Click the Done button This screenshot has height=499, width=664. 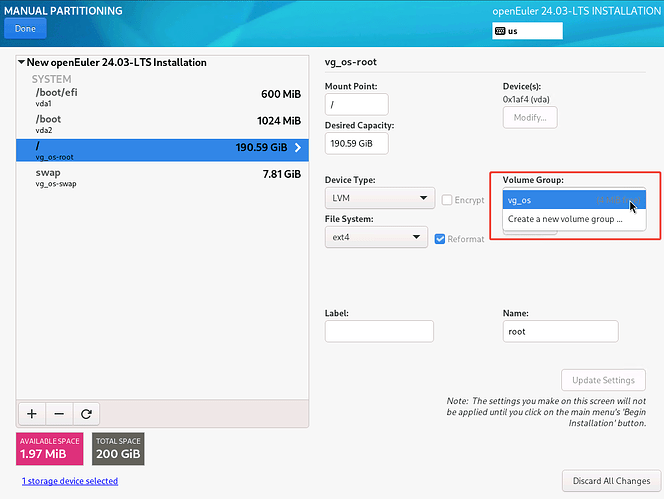coord(25,29)
